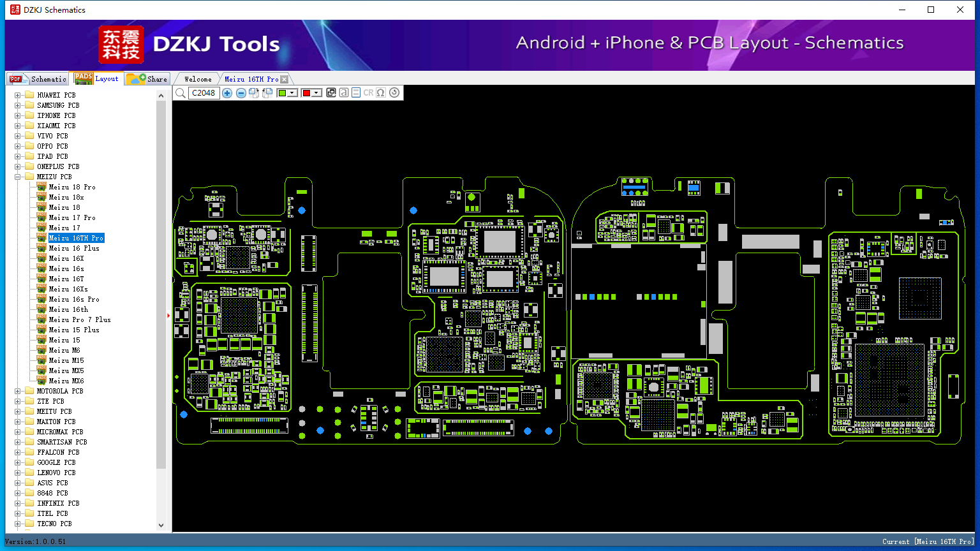Open the green color dropdown arrow
980x551 pixels.
(293, 93)
